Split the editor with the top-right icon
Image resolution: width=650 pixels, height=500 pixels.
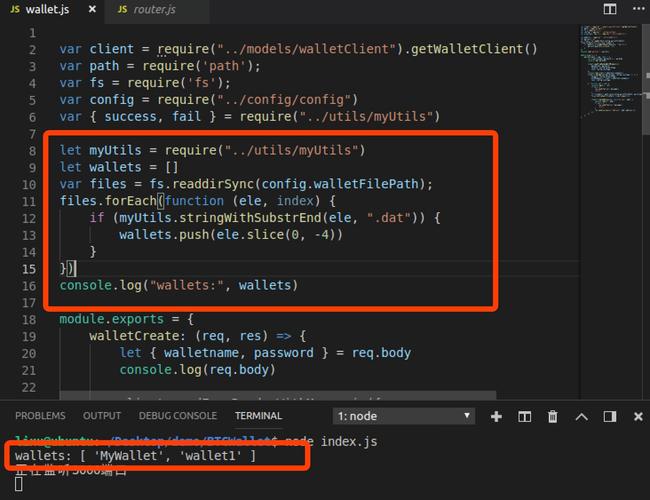click(x=609, y=9)
